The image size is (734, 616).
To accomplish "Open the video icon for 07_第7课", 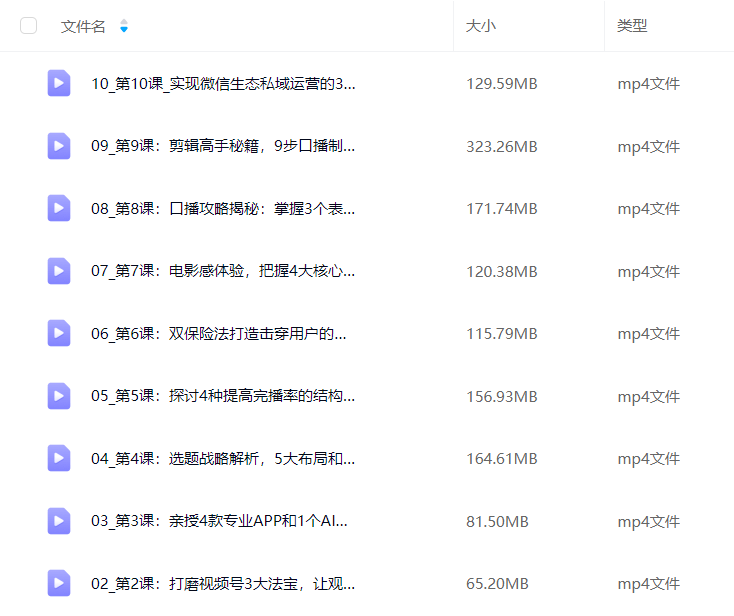I will (59, 271).
